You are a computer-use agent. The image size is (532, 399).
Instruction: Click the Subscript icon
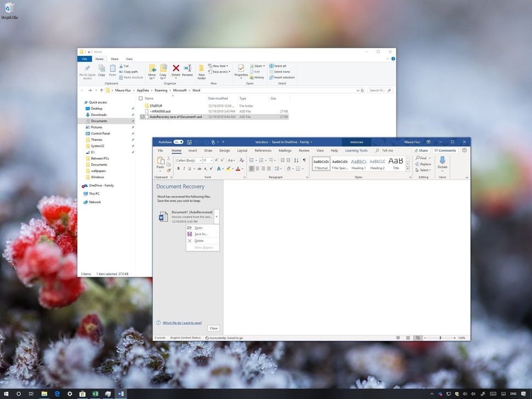pos(205,168)
